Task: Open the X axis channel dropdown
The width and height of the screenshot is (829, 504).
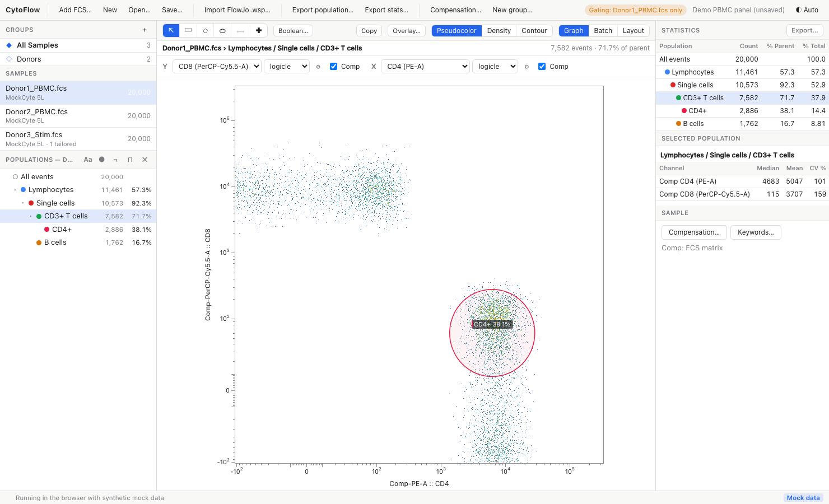Action: 425,67
